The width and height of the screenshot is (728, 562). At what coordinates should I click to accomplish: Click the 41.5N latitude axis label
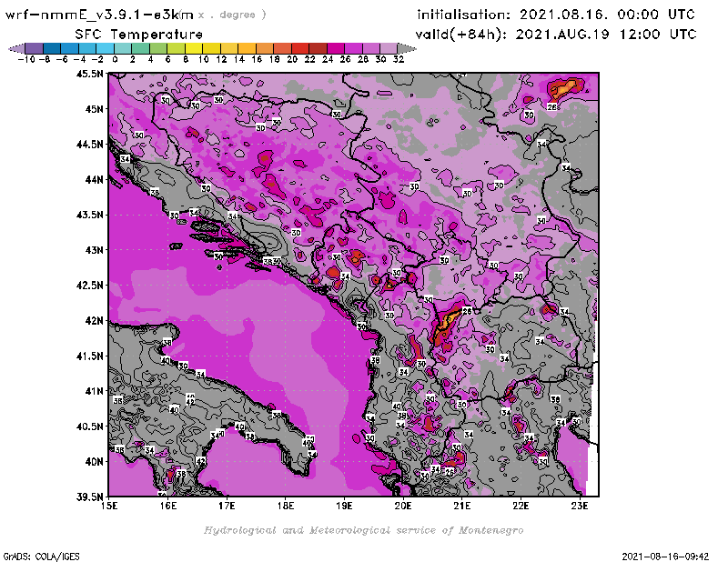(x=89, y=356)
